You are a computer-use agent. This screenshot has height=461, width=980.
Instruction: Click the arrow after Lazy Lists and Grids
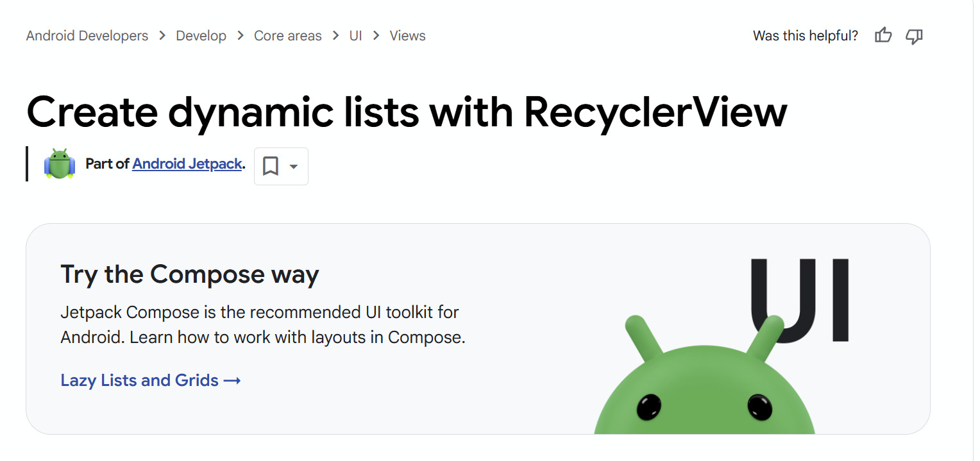[232, 381]
